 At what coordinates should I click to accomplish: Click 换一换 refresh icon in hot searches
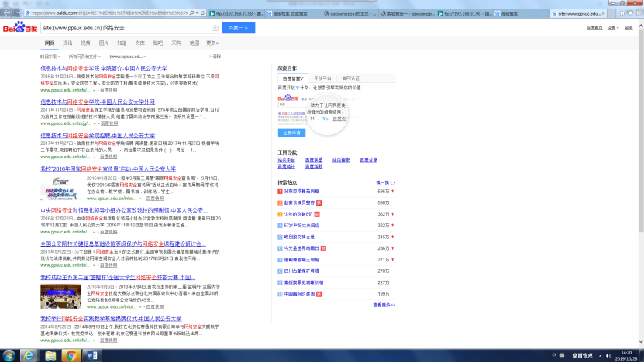click(x=393, y=182)
